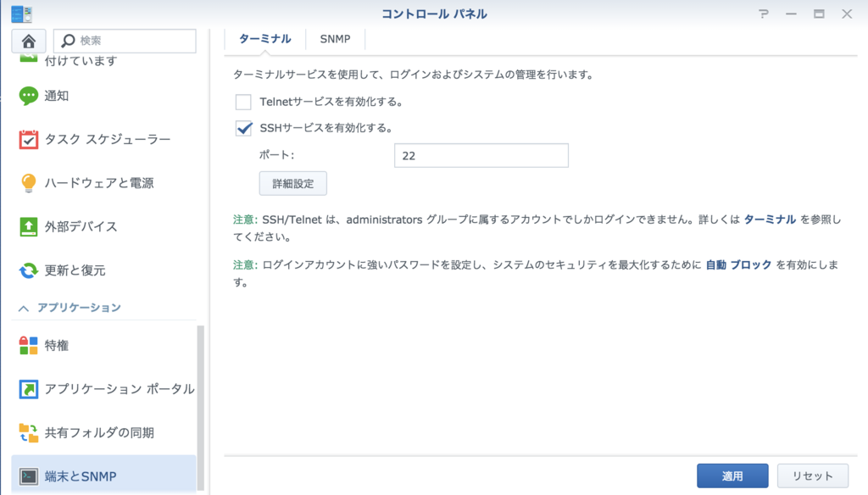868x495 pixels.
Task: Switch to the ターミナル tab
Action: tap(264, 39)
